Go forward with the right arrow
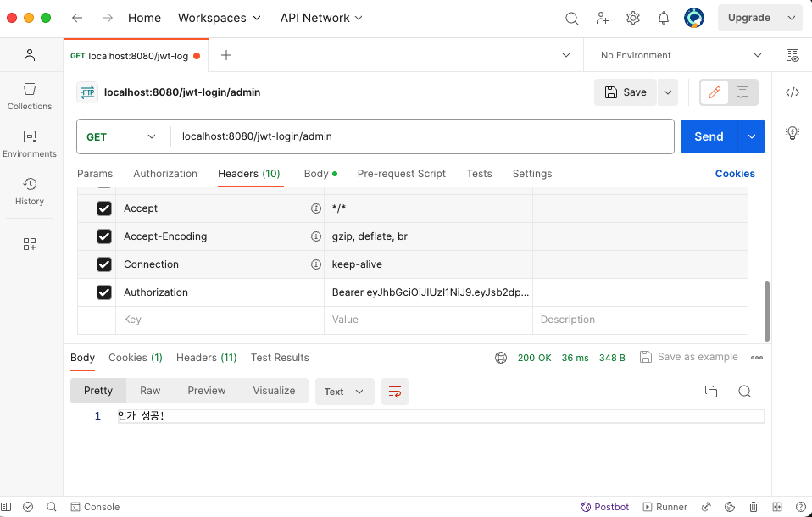 click(x=107, y=18)
